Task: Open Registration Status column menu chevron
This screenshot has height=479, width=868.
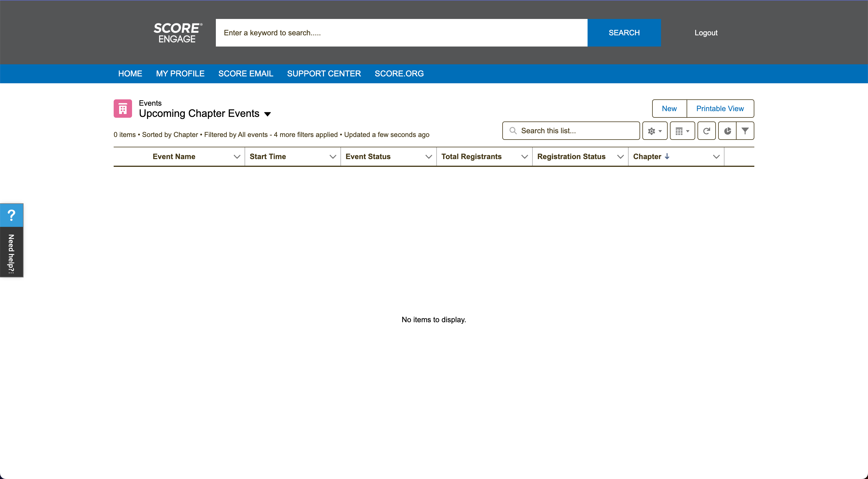Action: [x=620, y=157]
